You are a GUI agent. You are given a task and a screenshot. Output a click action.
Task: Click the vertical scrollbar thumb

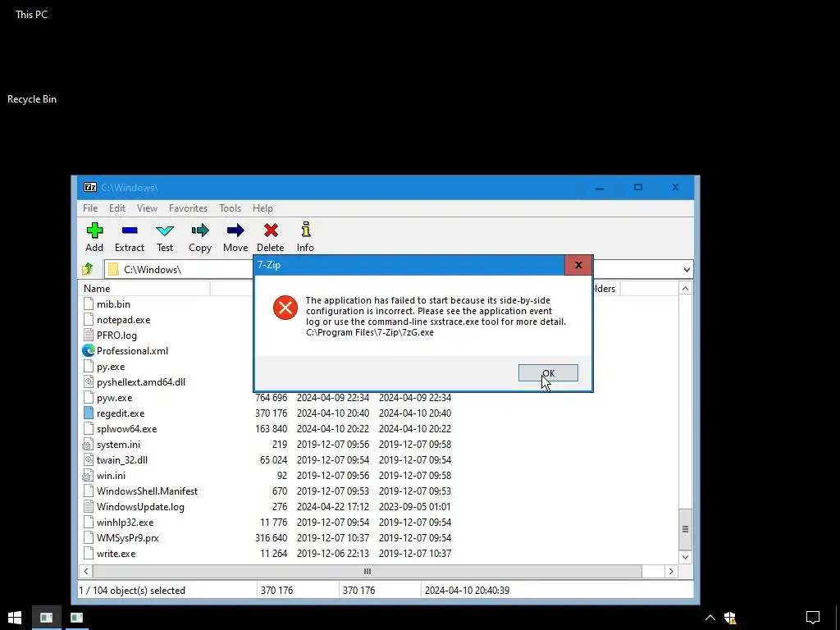point(685,529)
